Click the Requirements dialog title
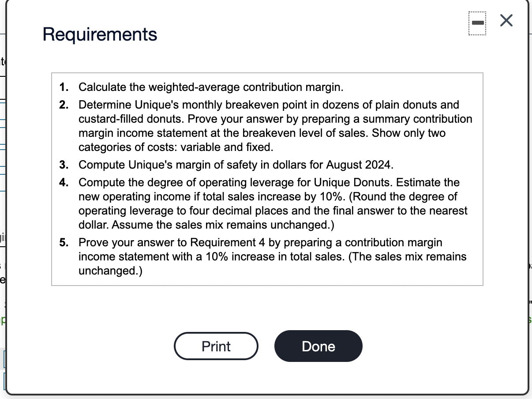532x399 pixels. [100, 34]
